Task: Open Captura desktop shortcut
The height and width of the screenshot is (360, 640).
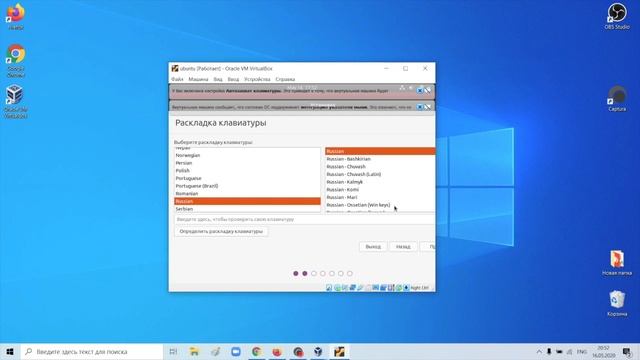Action: click(x=617, y=98)
